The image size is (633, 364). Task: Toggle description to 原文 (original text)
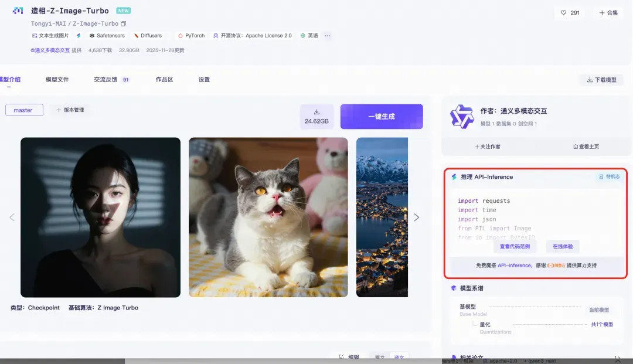tap(380, 357)
